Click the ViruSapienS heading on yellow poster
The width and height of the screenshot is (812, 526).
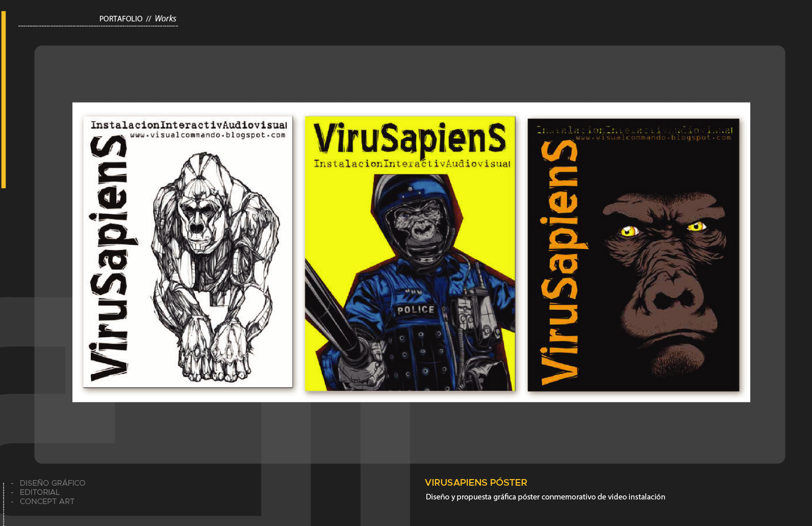coord(410,138)
